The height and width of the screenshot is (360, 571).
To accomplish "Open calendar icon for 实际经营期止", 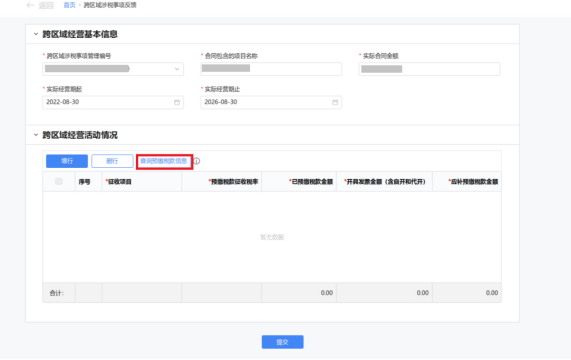I will (335, 102).
